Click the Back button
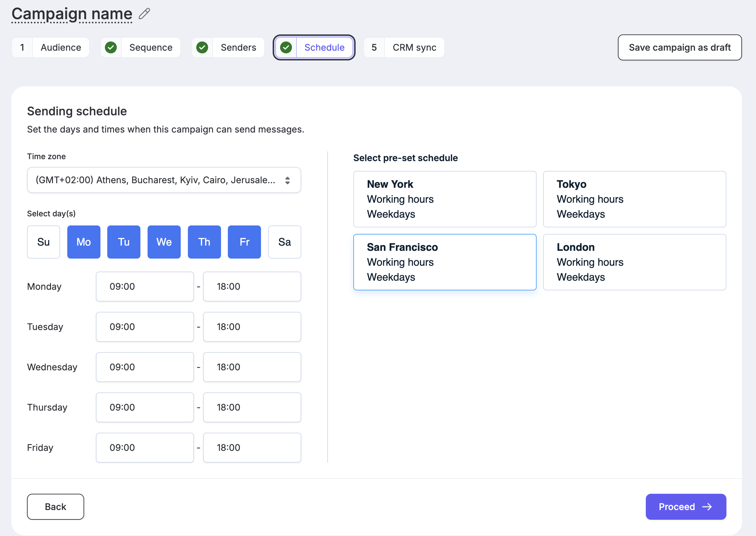 click(x=56, y=507)
